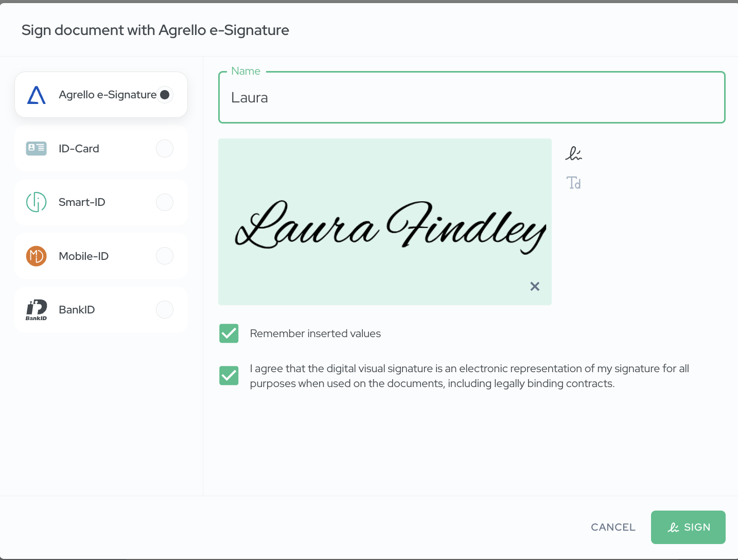Click the Agrello triangle logo icon
The image size is (738, 560).
click(36, 95)
